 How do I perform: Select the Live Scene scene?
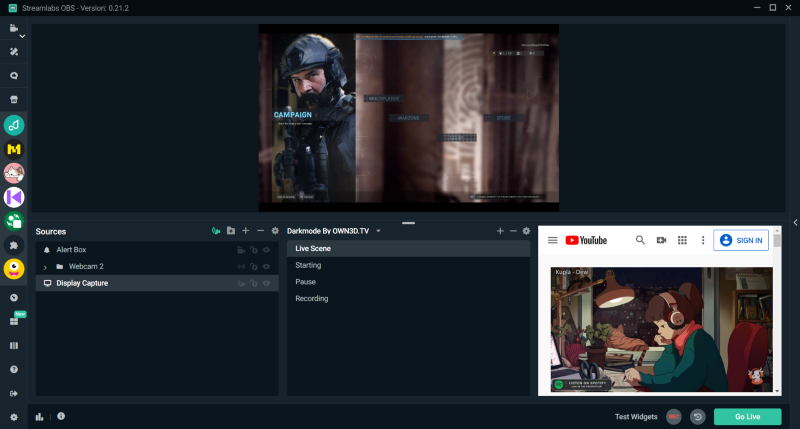[x=408, y=248]
